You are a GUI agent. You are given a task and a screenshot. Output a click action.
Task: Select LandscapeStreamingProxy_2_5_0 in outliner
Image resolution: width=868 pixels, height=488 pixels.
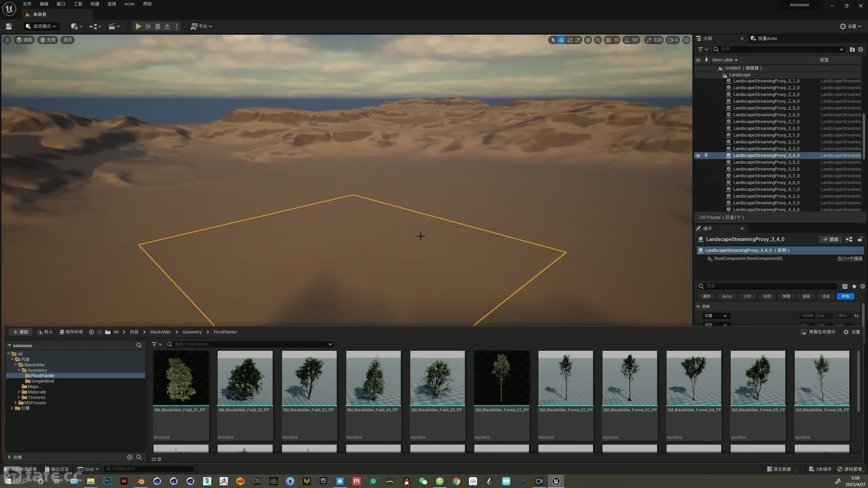coord(766,108)
